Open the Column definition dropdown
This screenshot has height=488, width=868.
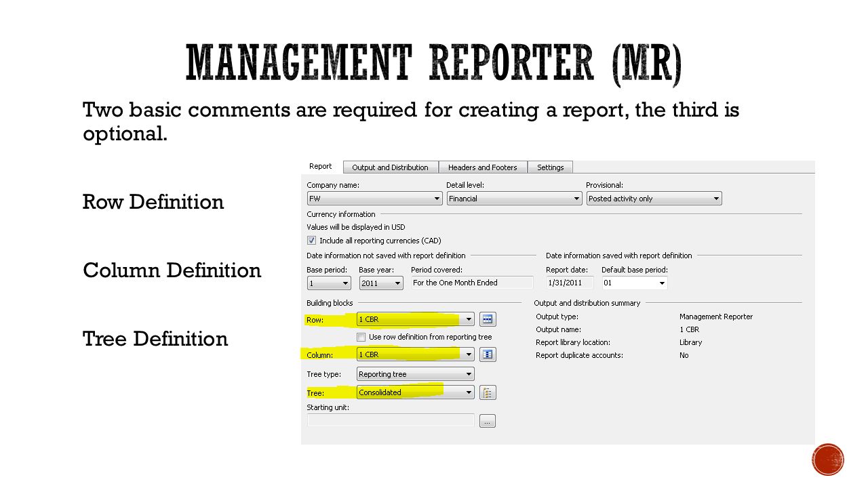tap(416, 354)
